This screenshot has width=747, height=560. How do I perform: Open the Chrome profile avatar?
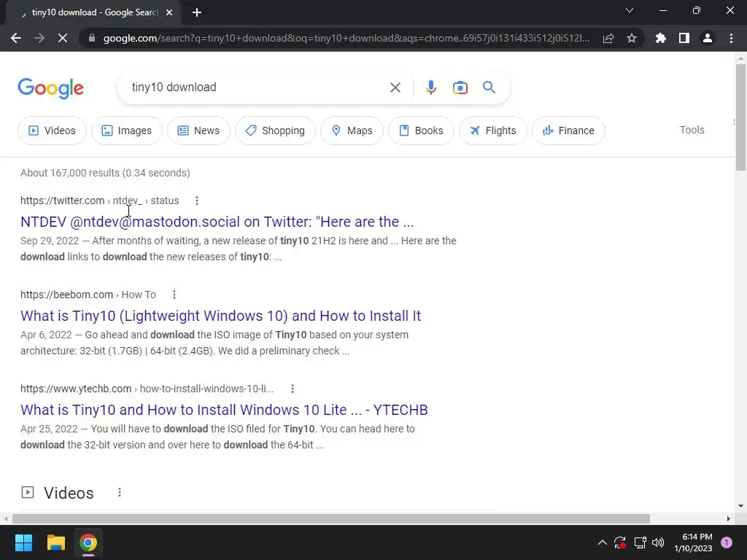(708, 38)
